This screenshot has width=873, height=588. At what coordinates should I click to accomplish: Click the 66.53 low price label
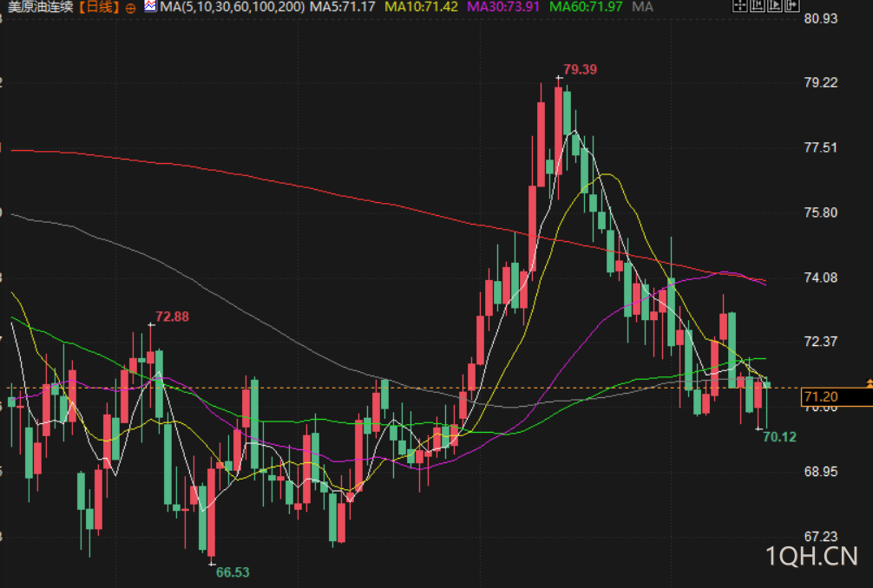[233, 572]
